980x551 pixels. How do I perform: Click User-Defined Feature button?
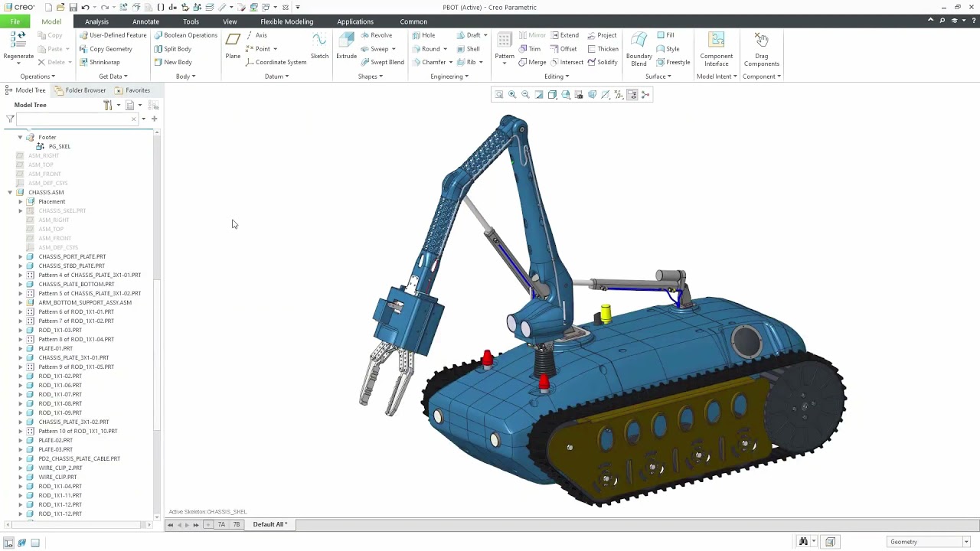click(x=113, y=35)
